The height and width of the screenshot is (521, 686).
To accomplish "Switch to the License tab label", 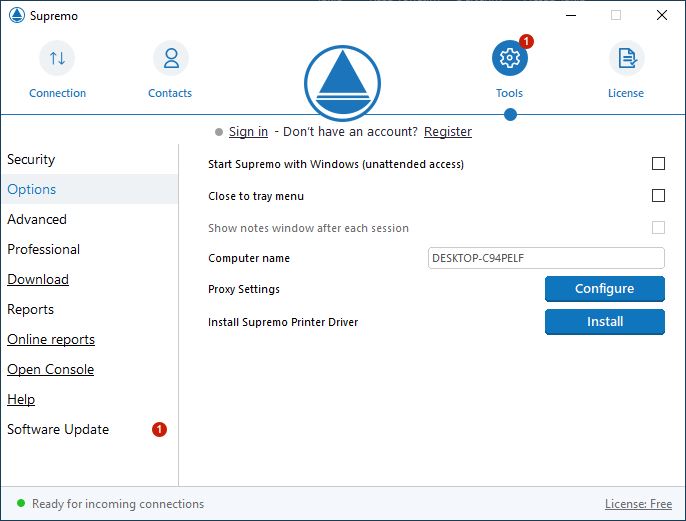I will (x=626, y=93).
